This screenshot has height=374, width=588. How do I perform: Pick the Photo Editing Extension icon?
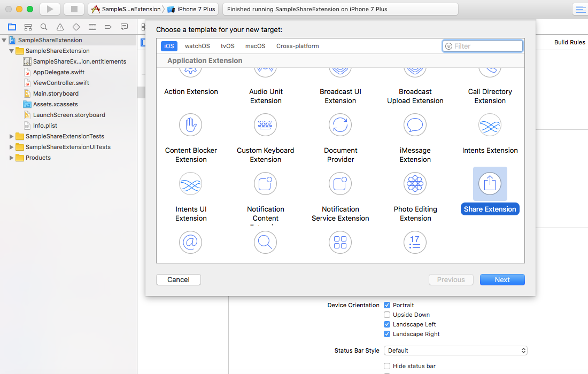point(415,184)
